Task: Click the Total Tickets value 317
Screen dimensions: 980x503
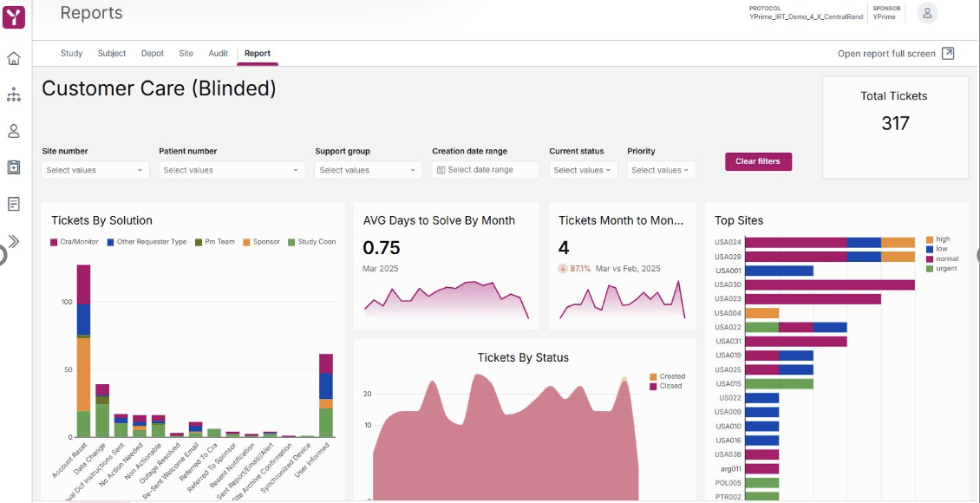Action: click(x=895, y=123)
